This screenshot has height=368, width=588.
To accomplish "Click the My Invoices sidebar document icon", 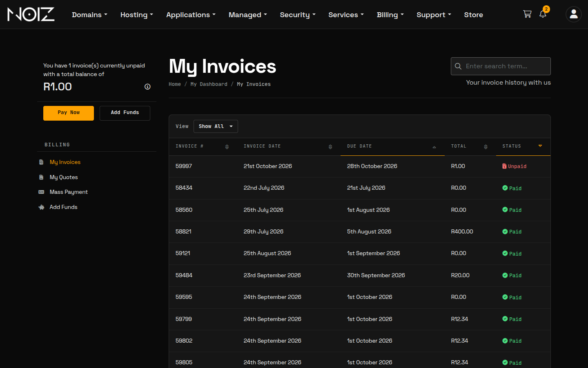I will click(x=41, y=162).
